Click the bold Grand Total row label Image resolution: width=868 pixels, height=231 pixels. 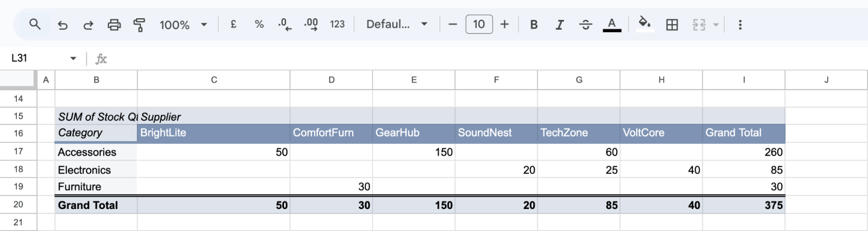pyautogui.click(x=96, y=205)
